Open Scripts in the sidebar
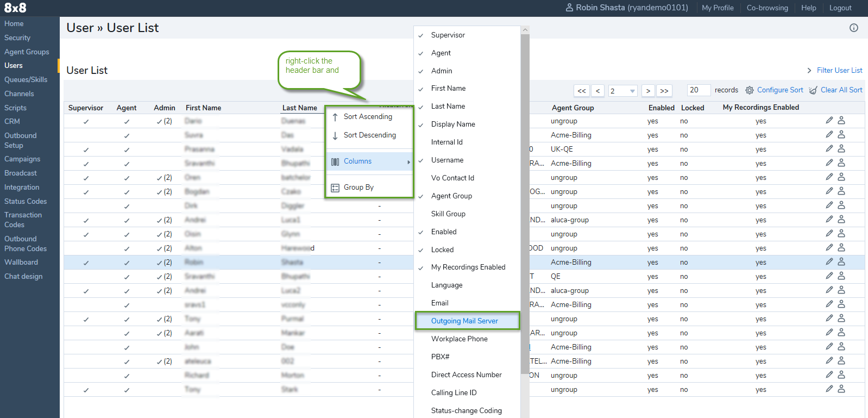 pos(15,108)
